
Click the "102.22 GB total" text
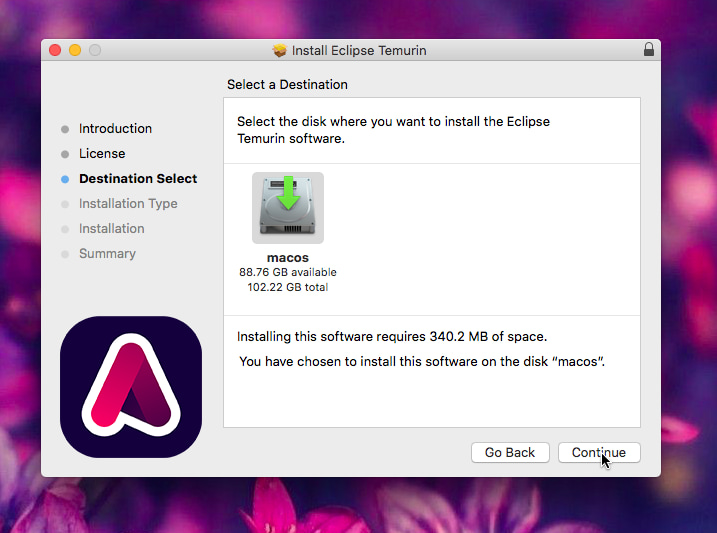pyautogui.click(x=288, y=287)
